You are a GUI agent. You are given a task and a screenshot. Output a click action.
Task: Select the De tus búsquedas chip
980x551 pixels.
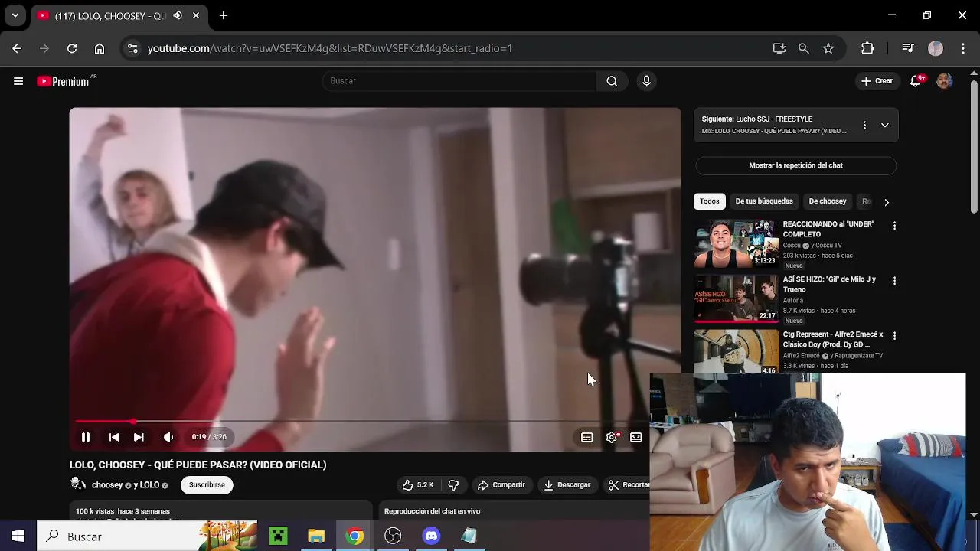(x=764, y=201)
